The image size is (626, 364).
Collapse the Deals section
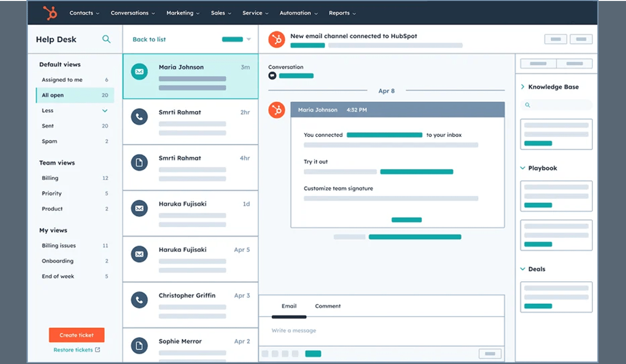coord(522,269)
